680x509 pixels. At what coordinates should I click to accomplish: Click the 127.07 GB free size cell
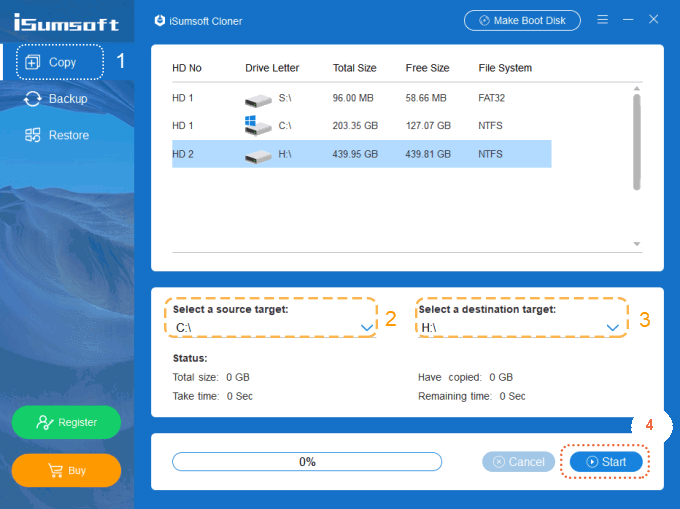click(428, 126)
